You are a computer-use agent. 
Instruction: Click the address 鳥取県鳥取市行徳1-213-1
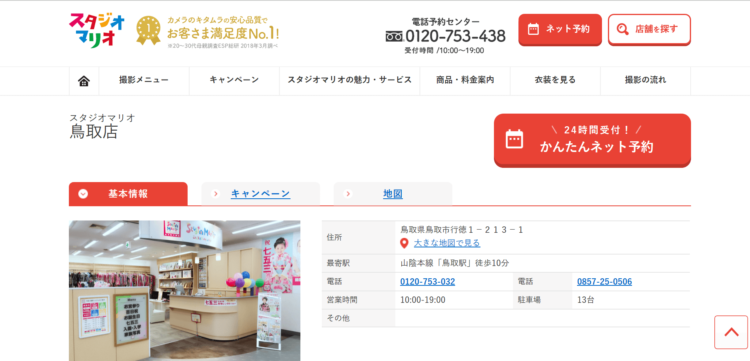462,230
